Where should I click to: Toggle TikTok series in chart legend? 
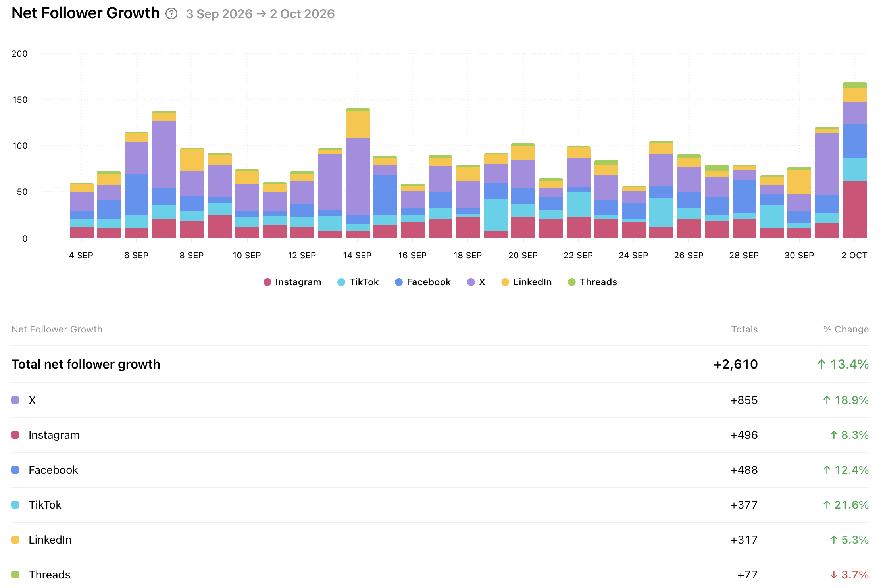coord(358,282)
